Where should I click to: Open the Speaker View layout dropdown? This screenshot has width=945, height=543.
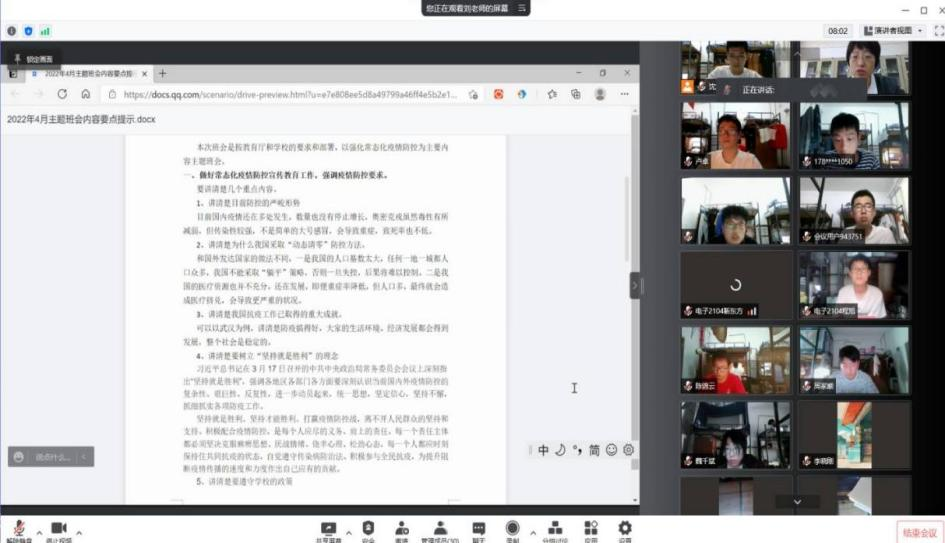pos(891,31)
